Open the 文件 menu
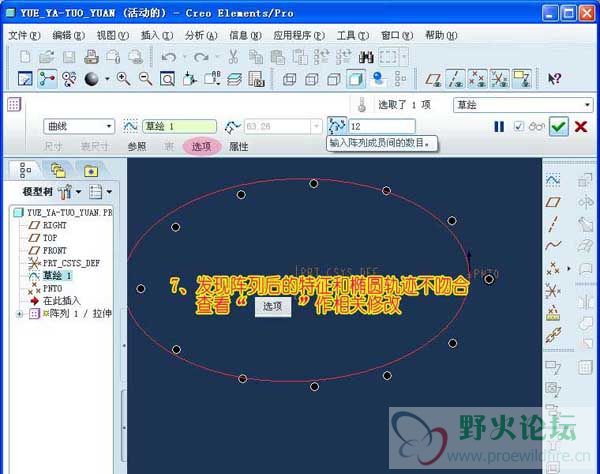 click(x=24, y=35)
